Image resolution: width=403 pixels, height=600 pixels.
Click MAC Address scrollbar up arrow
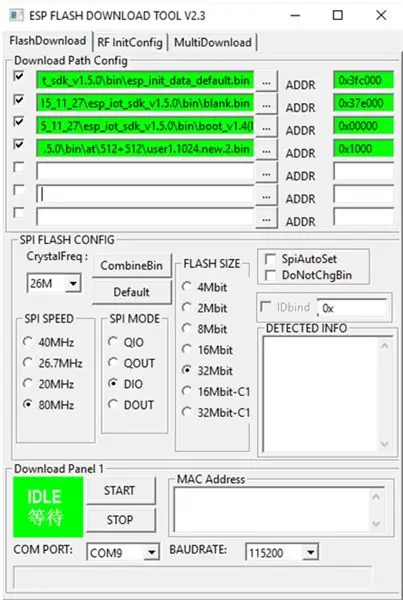376,497
